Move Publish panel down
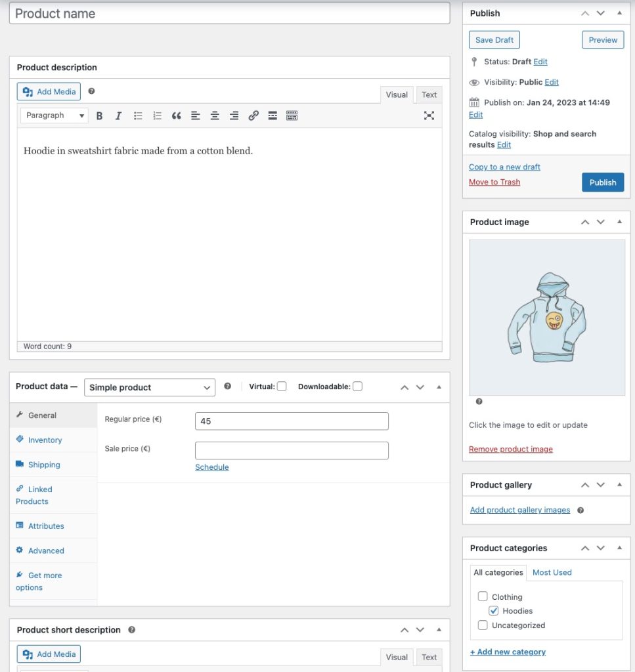Image resolution: width=635 pixels, height=672 pixels. [x=601, y=13]
